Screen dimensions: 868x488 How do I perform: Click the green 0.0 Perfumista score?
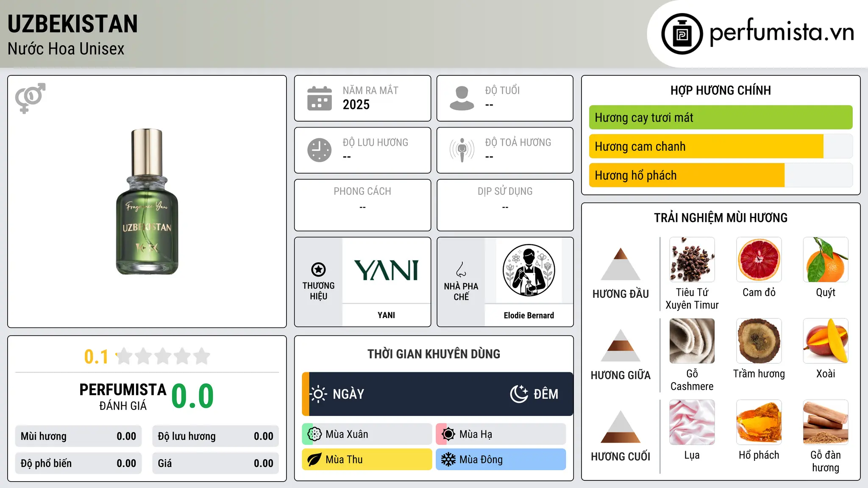(x=193, y=396)
